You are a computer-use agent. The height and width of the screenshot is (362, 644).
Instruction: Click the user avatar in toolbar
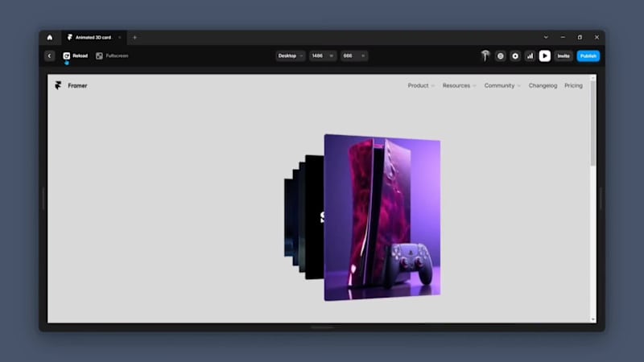point(485,56)
